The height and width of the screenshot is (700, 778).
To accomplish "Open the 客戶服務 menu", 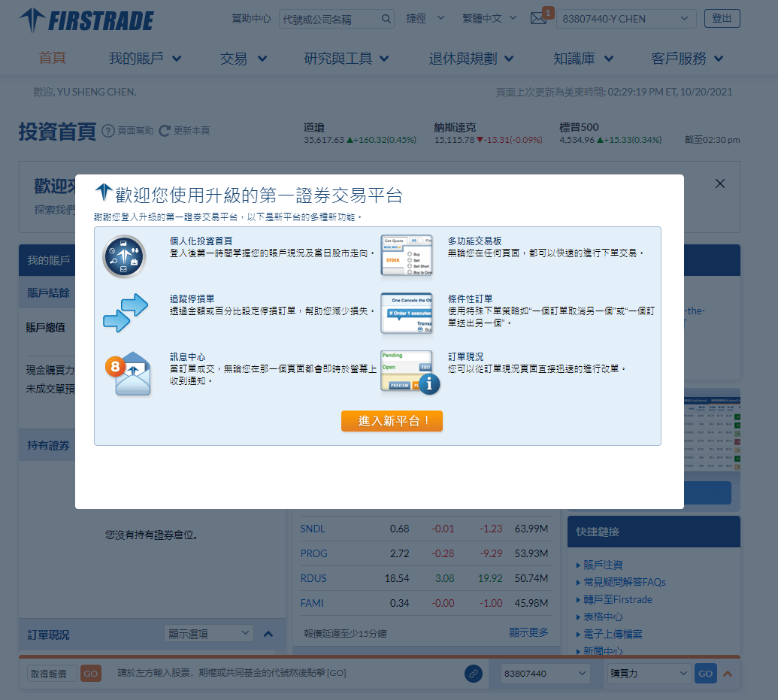I will click(x=687, y=59).
